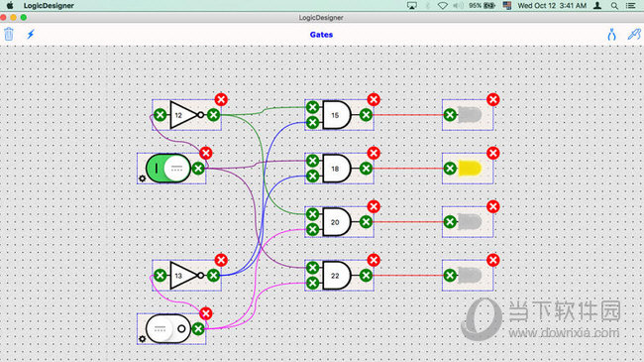Click top input pin of AND gate 22
Screen dimensions: 644x362
click(312, 268)
